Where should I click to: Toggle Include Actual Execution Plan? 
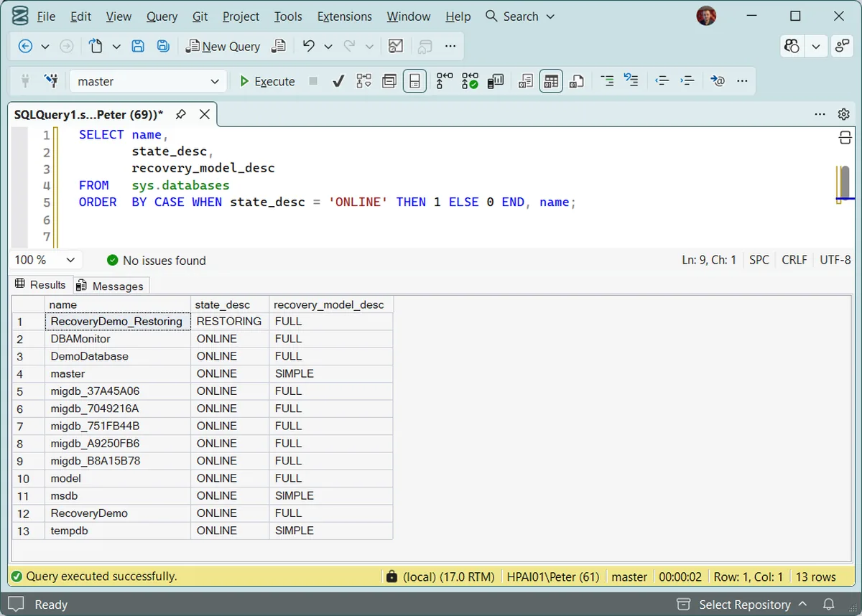(445, 81)
